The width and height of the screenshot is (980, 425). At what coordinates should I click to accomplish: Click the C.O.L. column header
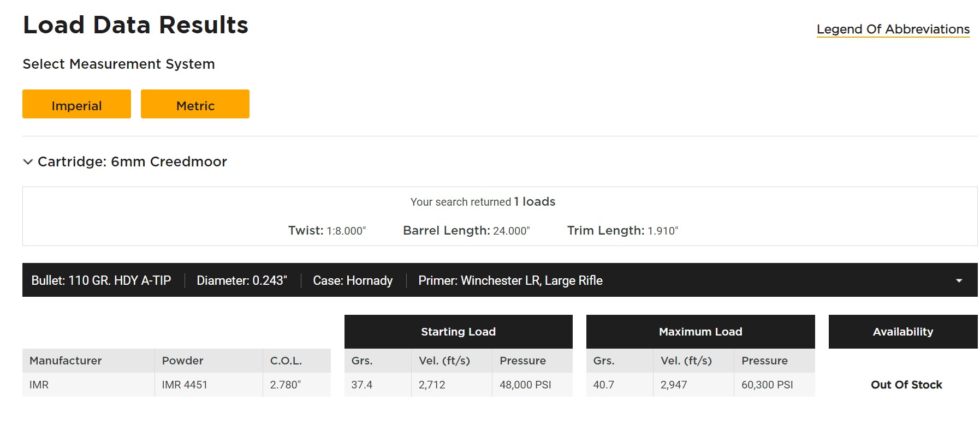click(286, 361)
